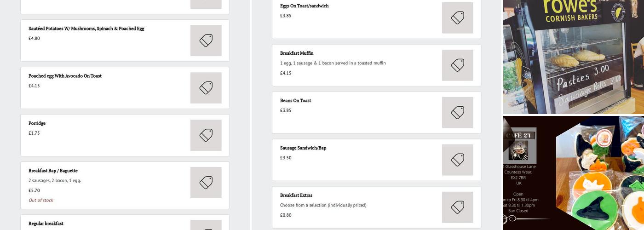644x230 pixels.
Task: Click tag icon next to Poached egg With Avocado
Action: coord(206,88)
